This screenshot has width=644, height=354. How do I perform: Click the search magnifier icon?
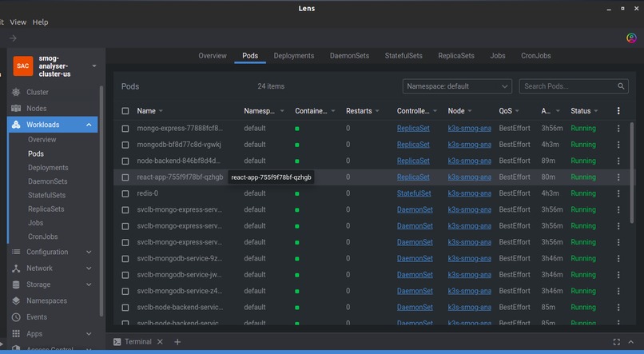(621, 86)
